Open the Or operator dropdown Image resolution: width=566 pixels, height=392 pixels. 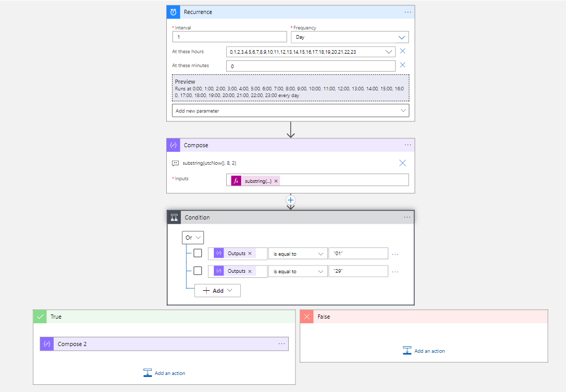point(193,237)
